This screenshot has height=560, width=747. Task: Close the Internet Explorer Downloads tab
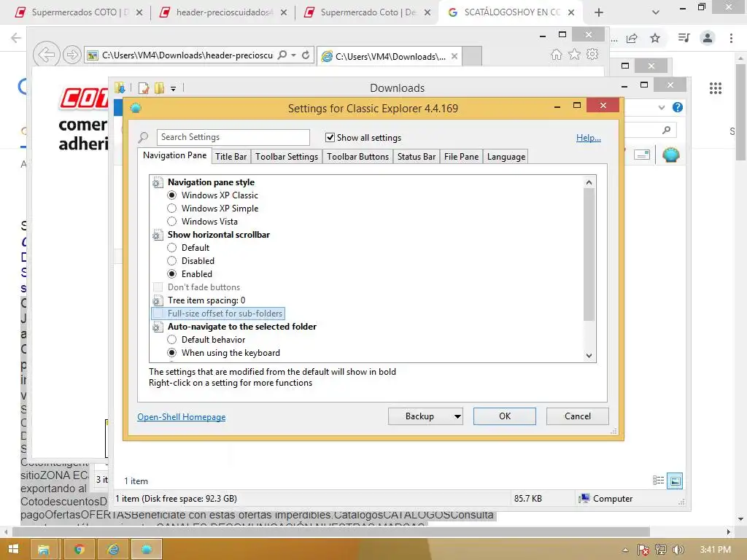pyautogui.click(x=454, y=56)
